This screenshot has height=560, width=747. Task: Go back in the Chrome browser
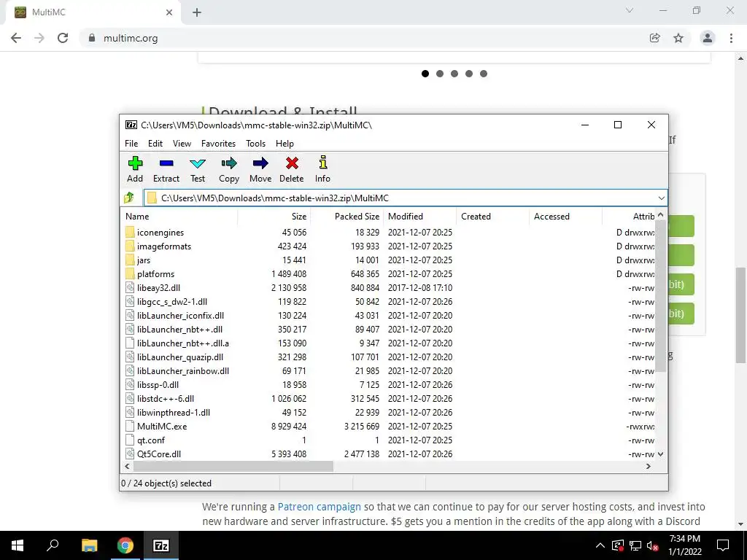tap(16, 38)
